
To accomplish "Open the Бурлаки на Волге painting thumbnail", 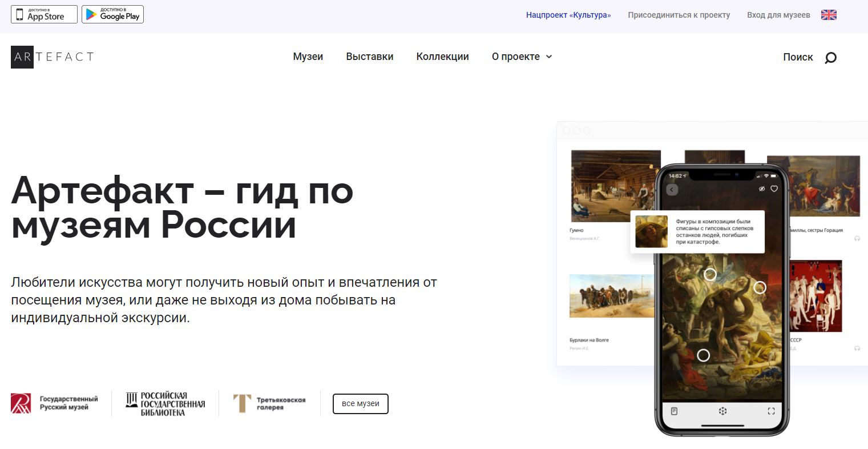I will pyautogui.click(x=611, y=296).
